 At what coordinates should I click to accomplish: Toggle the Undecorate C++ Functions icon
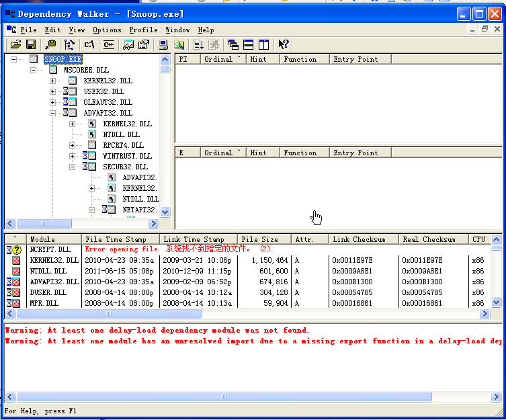[x=109, y=44]
